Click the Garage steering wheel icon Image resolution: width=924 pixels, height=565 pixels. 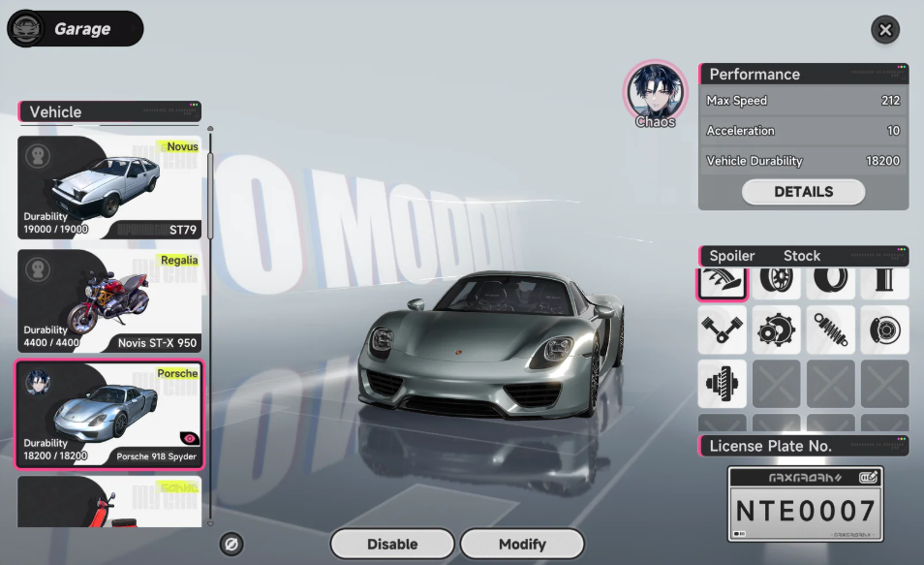26,28
